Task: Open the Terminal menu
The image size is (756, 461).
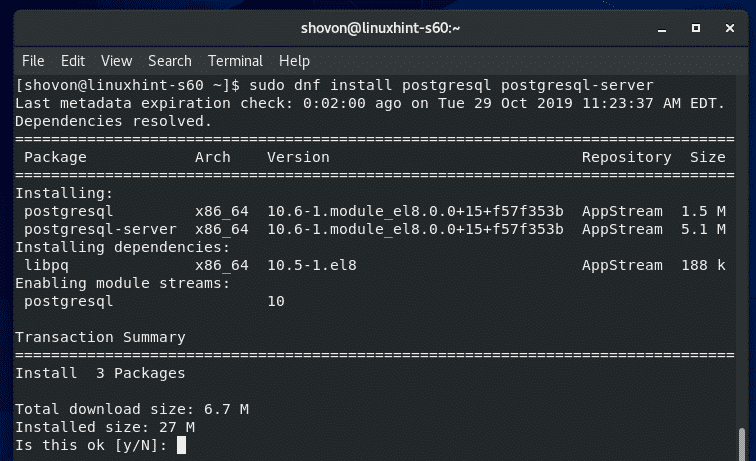Action: (235, 61)
